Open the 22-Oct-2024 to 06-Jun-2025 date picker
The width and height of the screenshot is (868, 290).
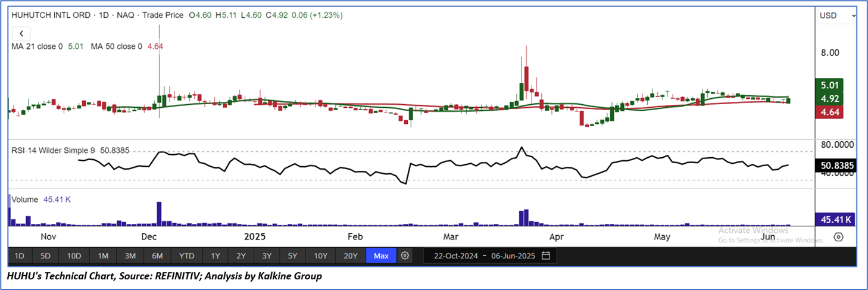click(491, 256)
